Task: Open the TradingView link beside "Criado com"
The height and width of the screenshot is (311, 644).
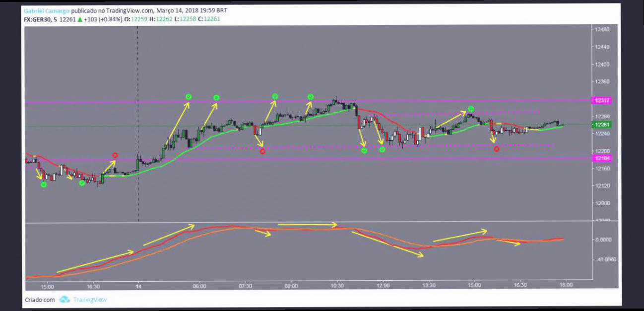Action: tap(90, 300)
